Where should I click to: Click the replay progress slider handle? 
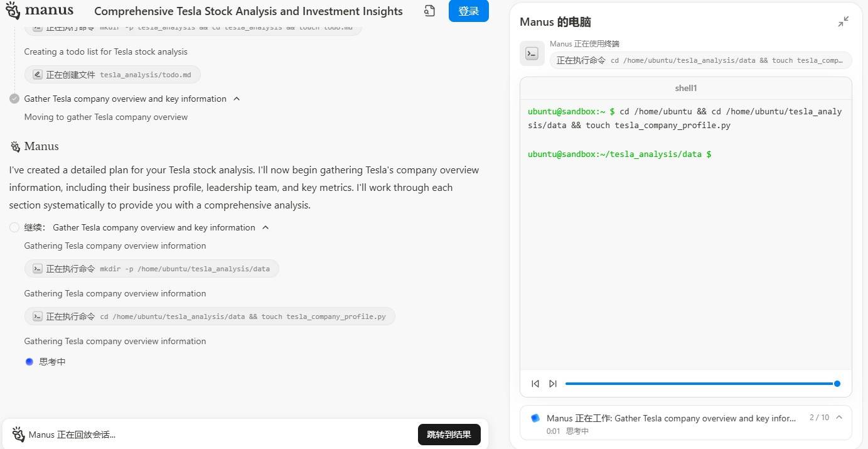(x=837, y=384)
